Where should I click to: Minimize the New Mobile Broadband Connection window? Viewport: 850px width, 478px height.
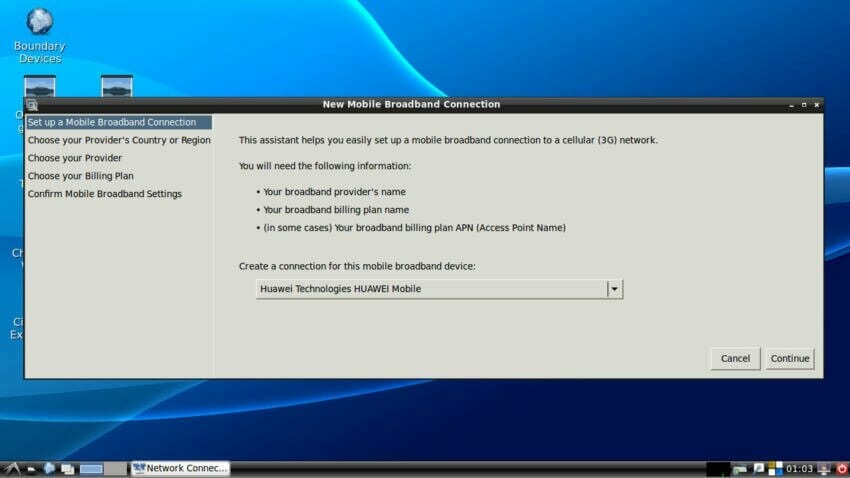click(791, 105)
